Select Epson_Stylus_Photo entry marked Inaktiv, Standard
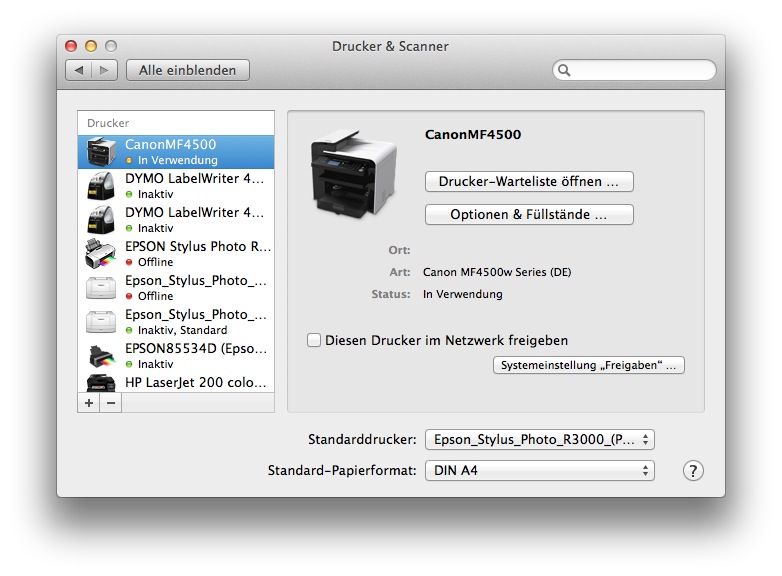 pos(176,322)
